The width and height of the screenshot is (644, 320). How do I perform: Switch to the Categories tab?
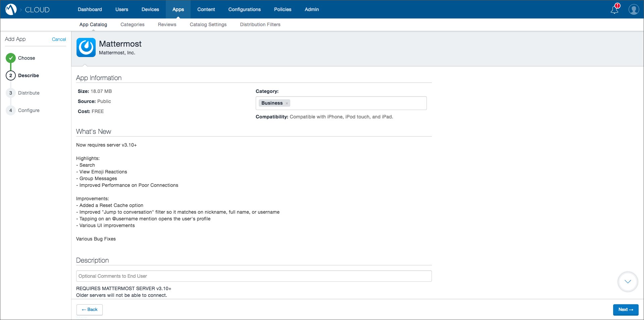133,24
